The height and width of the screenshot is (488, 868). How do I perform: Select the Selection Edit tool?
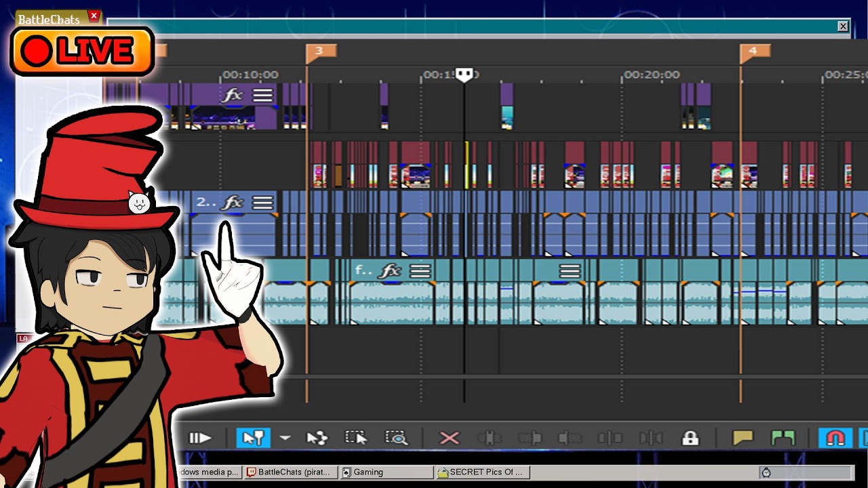click(356, 438)
